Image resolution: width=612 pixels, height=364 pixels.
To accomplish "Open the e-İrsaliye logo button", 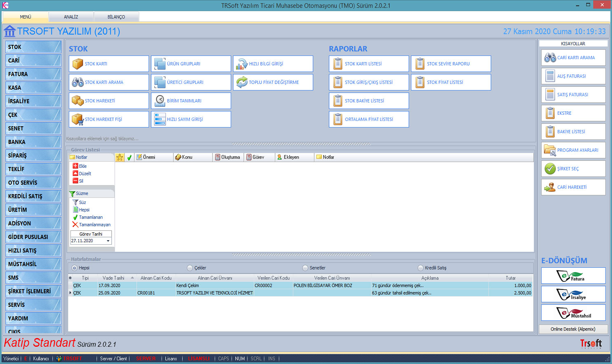I will 573,294.
